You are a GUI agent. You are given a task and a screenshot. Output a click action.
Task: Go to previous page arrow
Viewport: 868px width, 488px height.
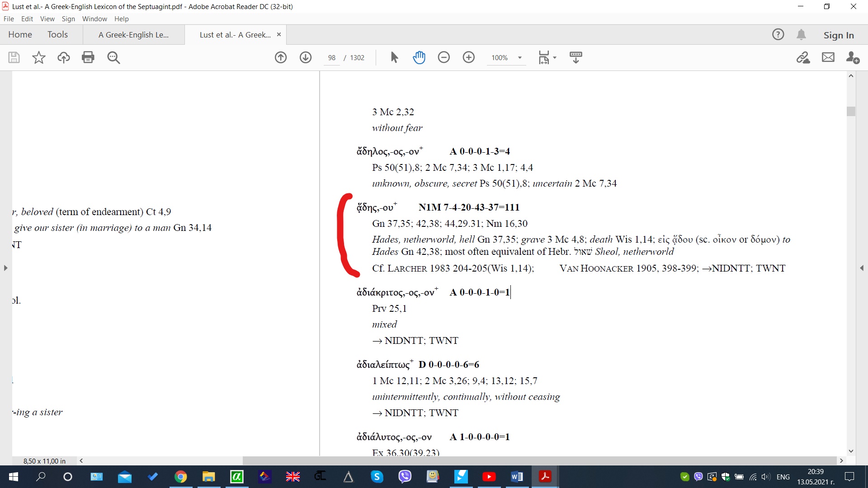[x=281, y=57]
